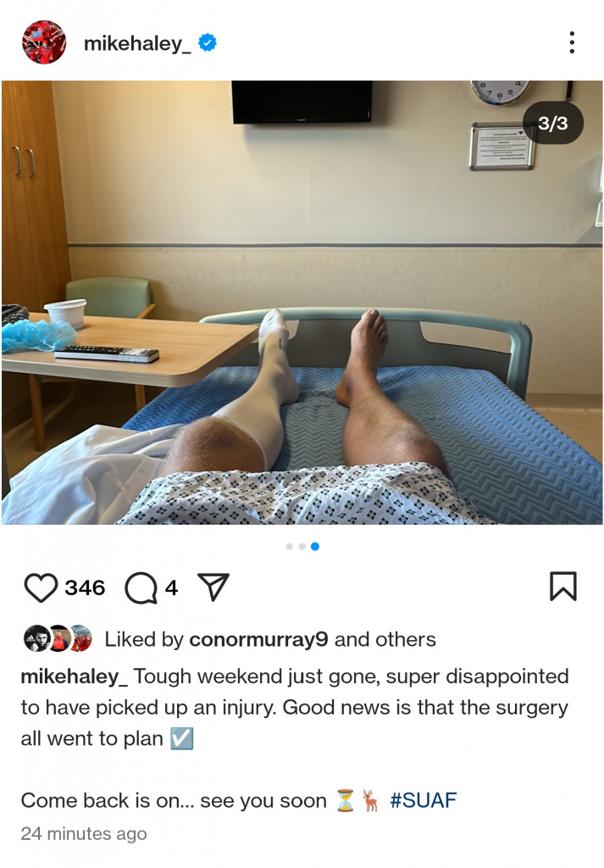Click the 3/3 slide counter badge
Screen dimensions: 604x868
[x=552, y=123]
